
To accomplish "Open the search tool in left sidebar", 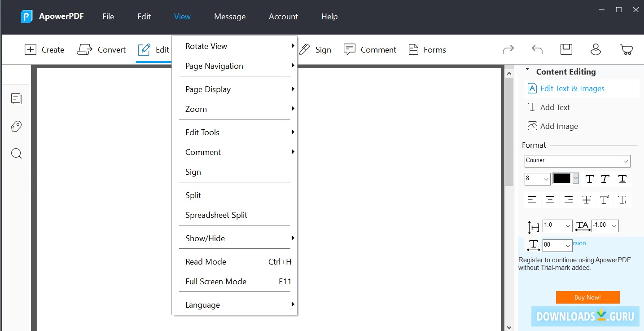I will tap(16, 153).
